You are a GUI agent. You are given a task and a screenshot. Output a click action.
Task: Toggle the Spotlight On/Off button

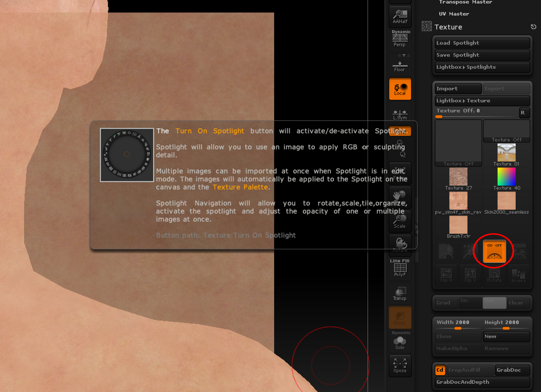pyautogui.click(x=494, y=251)
